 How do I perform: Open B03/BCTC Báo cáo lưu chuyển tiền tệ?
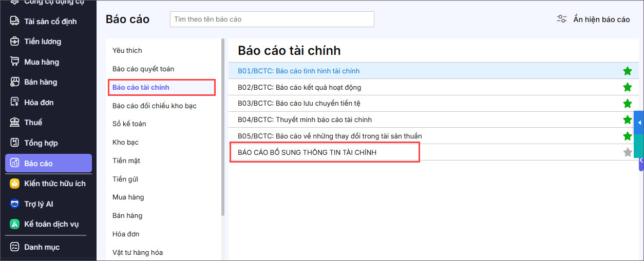pyautogui.click(x=299, y=104)
